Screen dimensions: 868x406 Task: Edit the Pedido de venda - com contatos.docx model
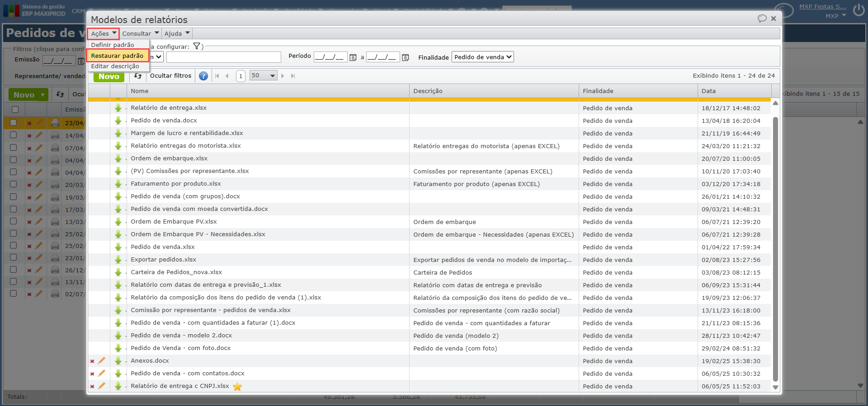[102, 373]
